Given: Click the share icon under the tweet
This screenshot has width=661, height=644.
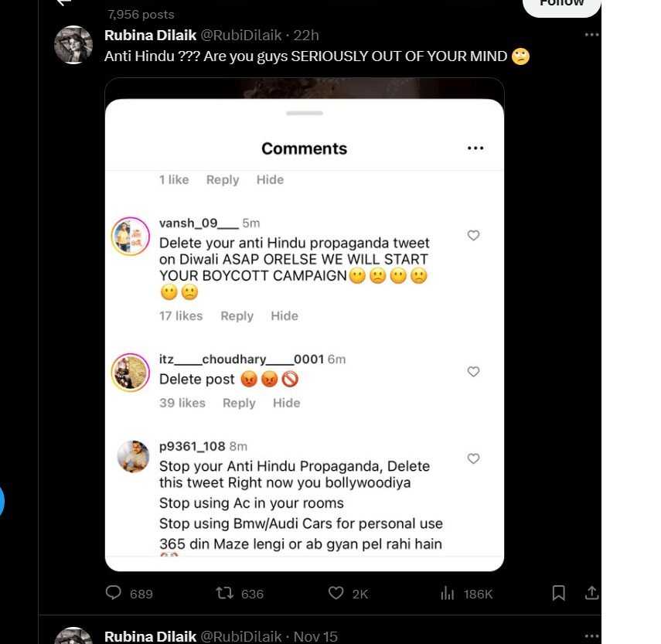Looking at the screenshot, I should pyautogui.click(x=591, y=593).
